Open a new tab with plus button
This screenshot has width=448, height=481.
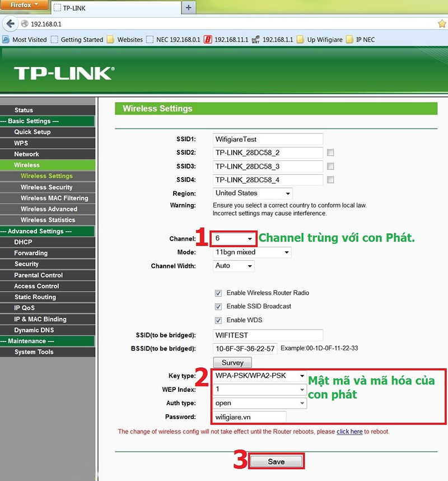(189, 8)
